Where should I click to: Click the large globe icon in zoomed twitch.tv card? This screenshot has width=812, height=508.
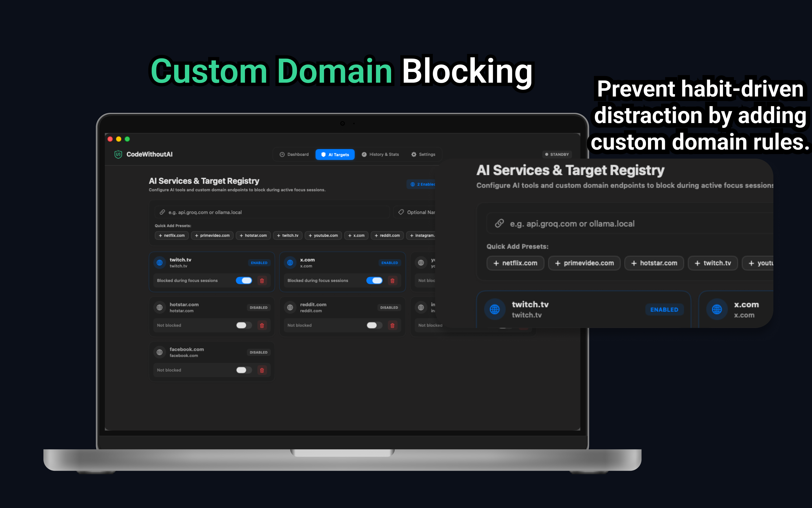(x=495, y=309)
